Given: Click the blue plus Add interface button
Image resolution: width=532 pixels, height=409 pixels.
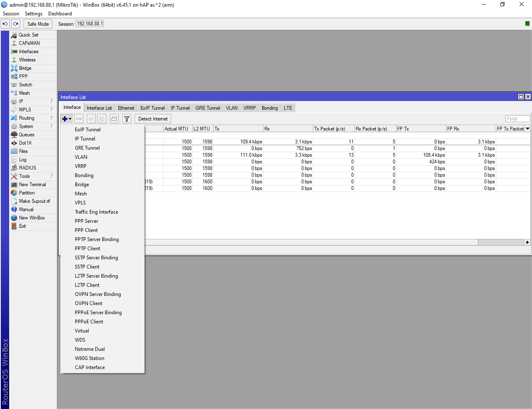Looking at the screenshot, I should point(65,119).
